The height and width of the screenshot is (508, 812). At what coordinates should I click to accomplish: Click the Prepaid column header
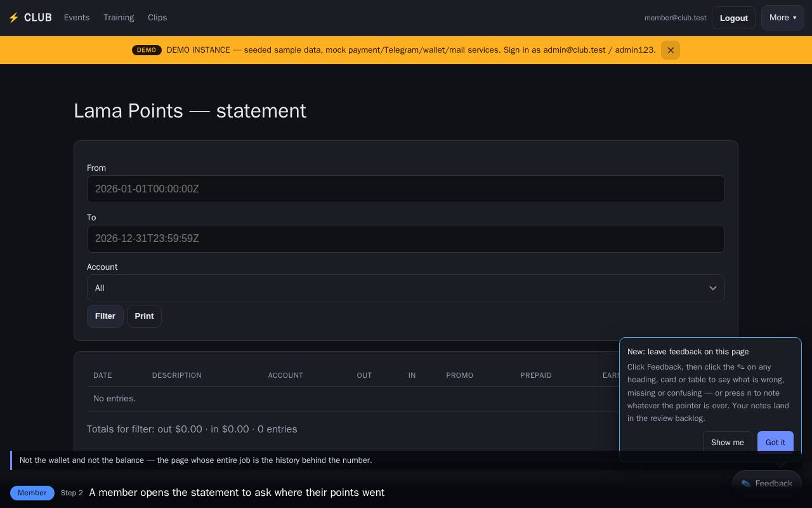536,375
